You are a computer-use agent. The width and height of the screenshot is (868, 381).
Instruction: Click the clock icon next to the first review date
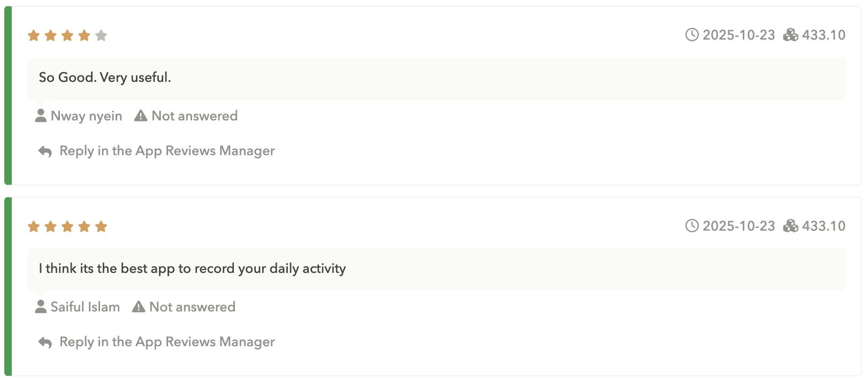pyautogui.click(x=692, y=35)
